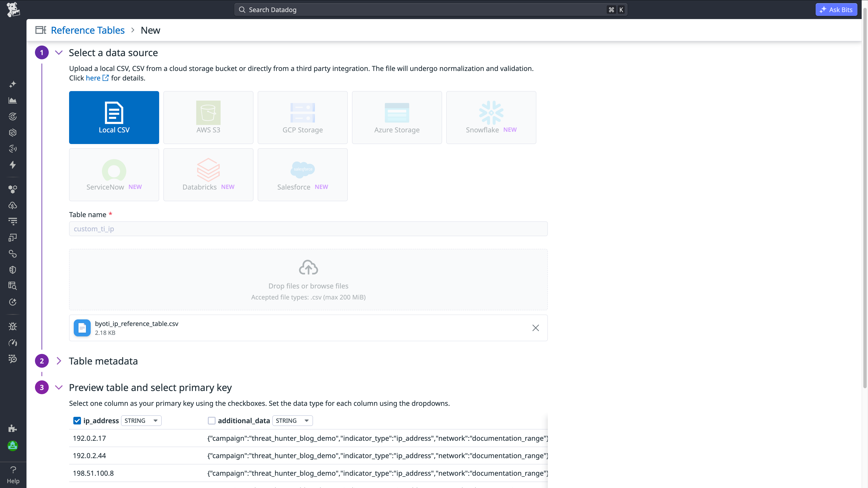Collapse the Preview table section

(59, 387)
